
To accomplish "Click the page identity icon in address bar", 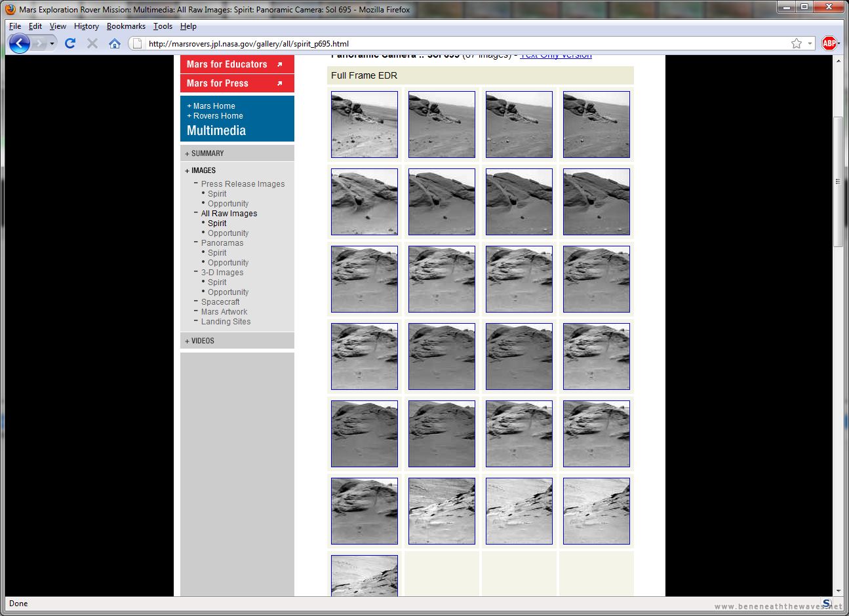I will pyautogui.click(x=137, y=43).
